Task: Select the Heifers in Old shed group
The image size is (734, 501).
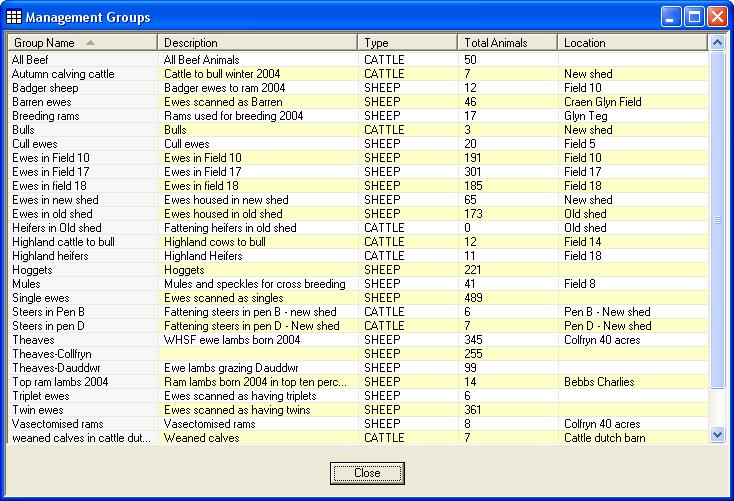Action: pyautogui.click(x=57, y=228)
